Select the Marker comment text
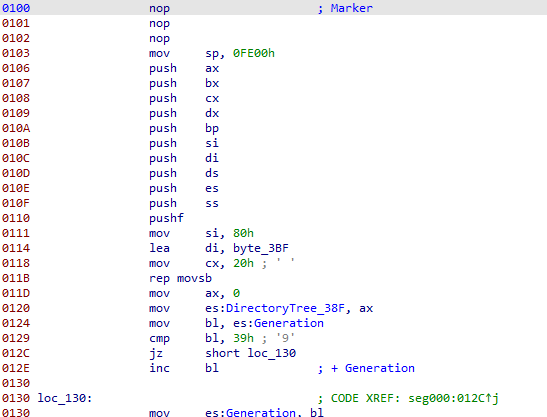 [x=351, y=8]
